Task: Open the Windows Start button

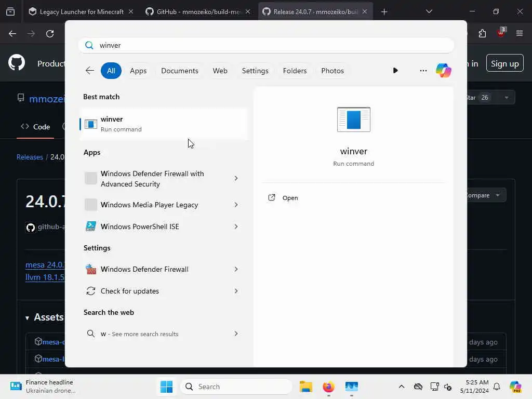Action: pos(166,387)
